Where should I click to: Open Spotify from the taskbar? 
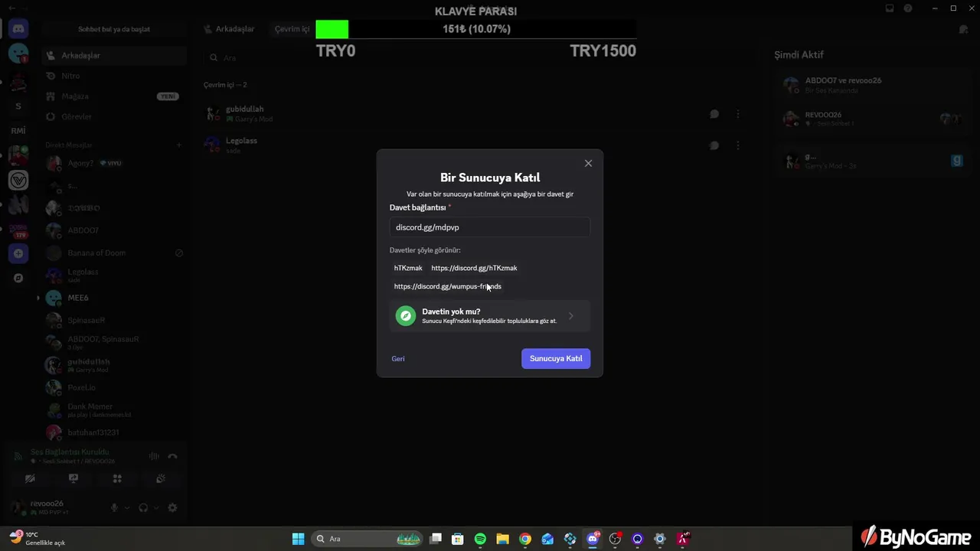[x=480, y=539]
